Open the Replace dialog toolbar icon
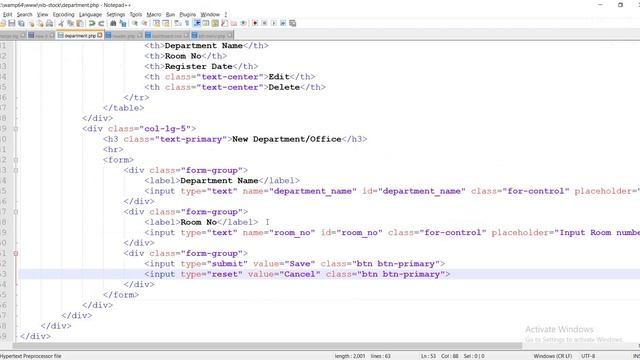 click(122, 23)
